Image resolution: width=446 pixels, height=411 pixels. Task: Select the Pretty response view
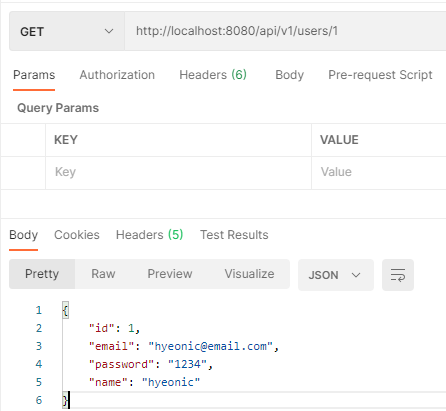point(42,274)
